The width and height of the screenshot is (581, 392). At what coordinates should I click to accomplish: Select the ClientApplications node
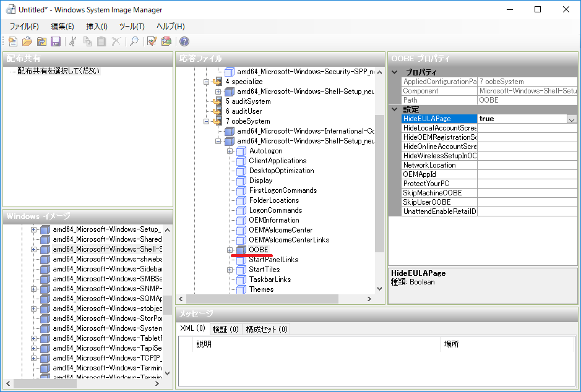tap(278, 161)
